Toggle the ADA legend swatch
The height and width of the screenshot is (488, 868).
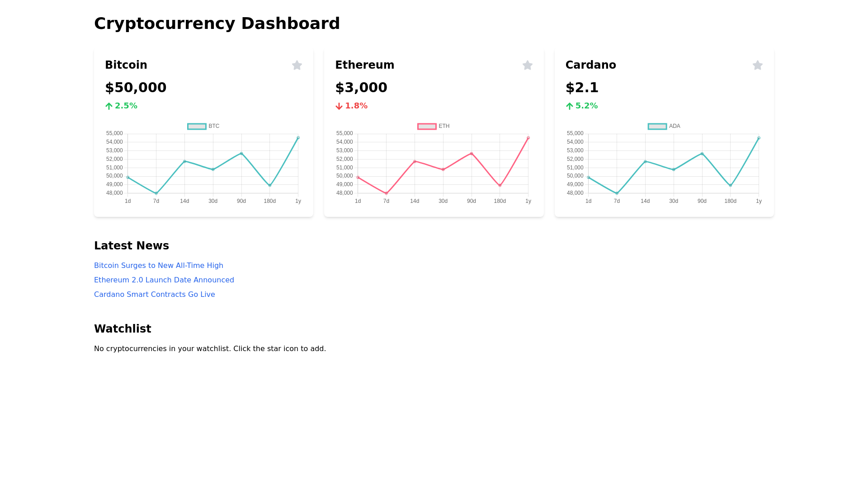tap(657, 127)
